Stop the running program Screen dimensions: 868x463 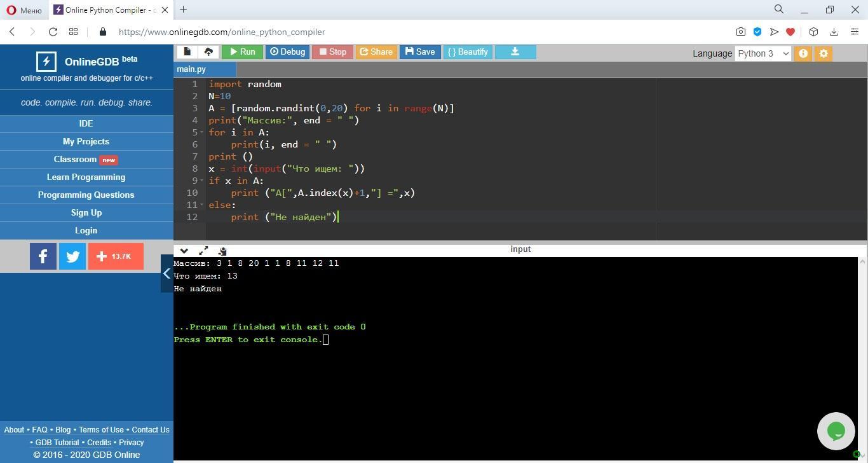point(332,52)
